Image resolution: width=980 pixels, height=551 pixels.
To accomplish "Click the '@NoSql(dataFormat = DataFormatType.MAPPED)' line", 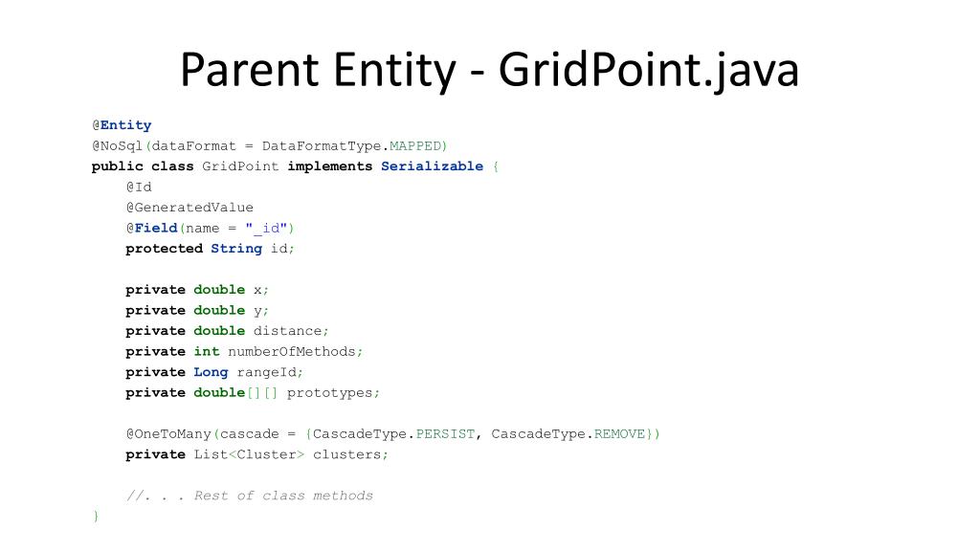I will (269, 146).
